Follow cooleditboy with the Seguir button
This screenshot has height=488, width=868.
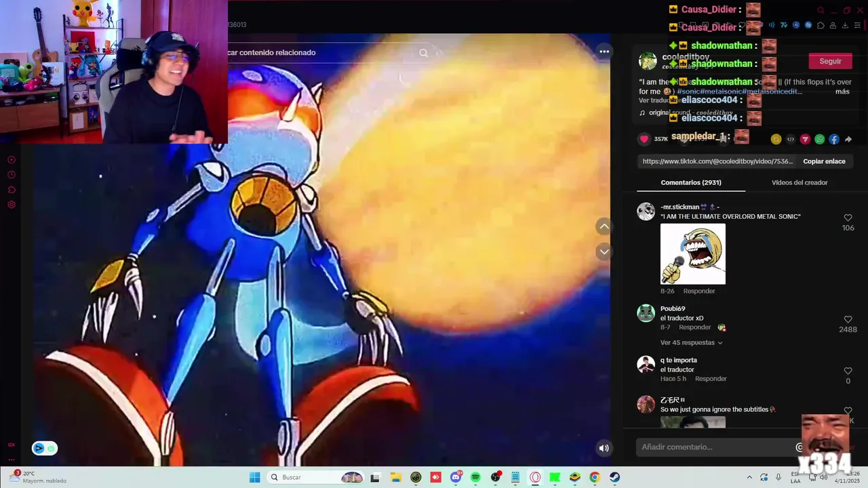point(830,61)
